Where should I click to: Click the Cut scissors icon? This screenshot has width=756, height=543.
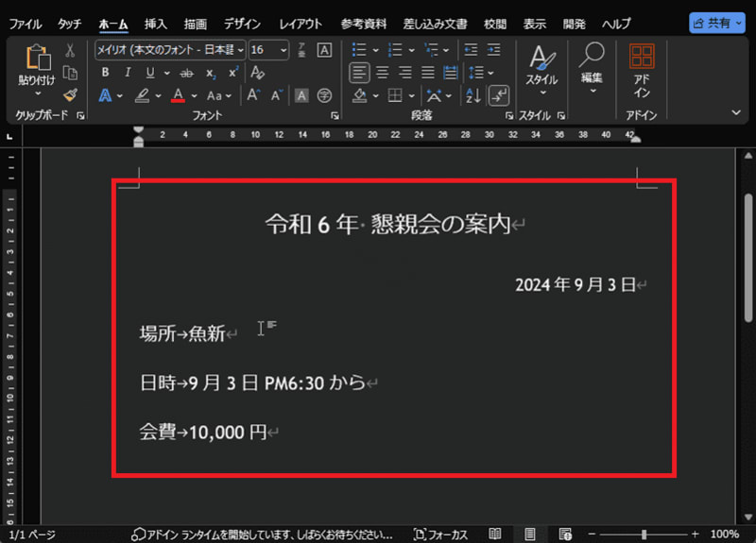(70, 50)
